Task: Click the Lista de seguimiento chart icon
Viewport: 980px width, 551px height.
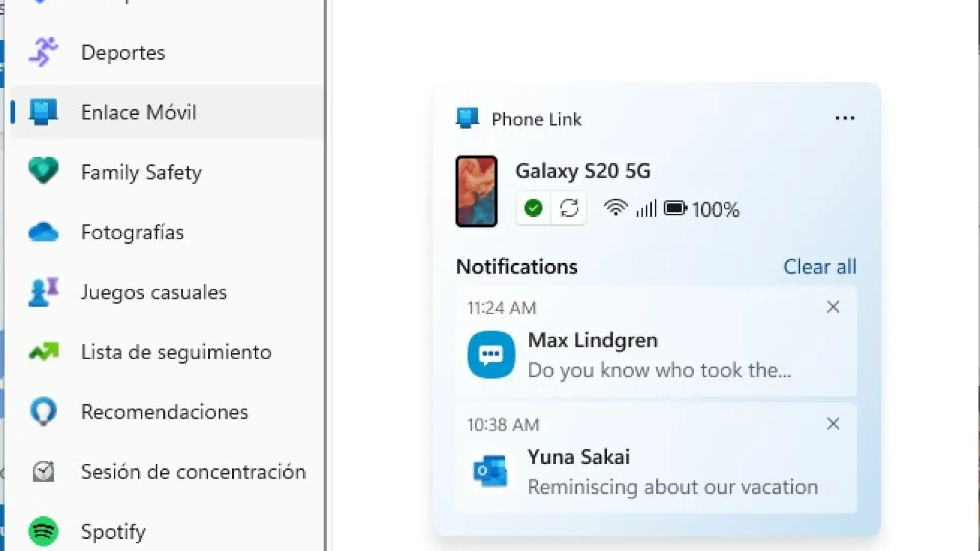Action: 44,352
